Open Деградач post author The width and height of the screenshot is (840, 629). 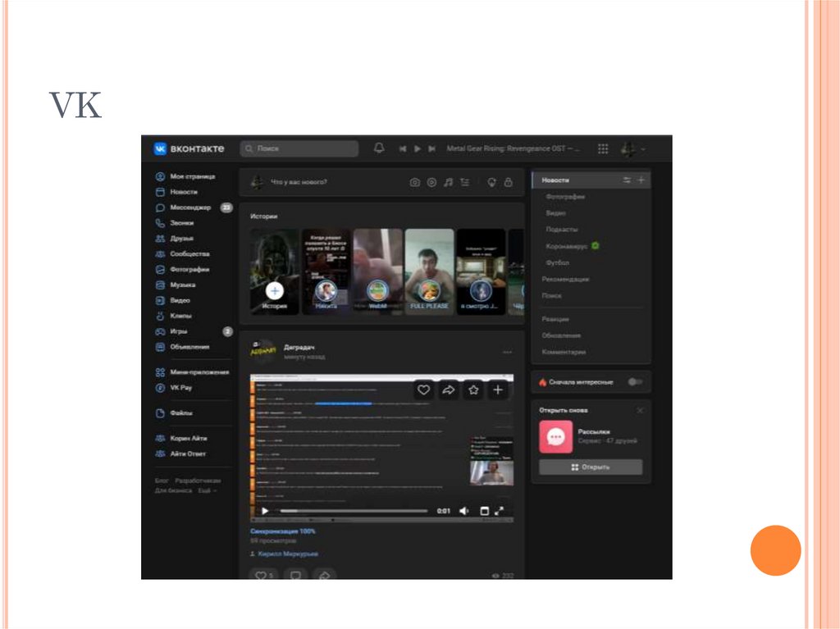coord(299,347)
